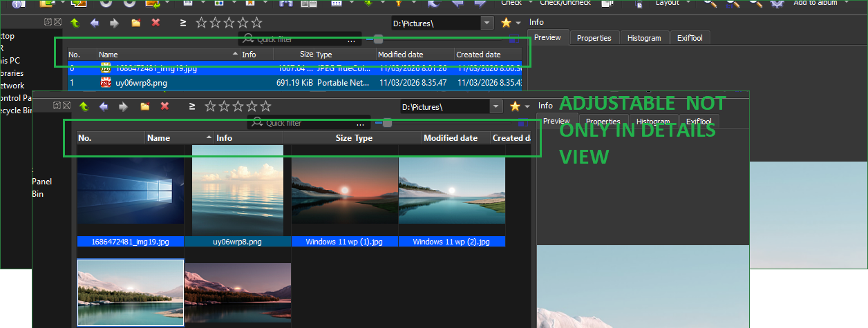868x328 pixels.
Task: Set five-star rating in lower window
Action: [265, 106]
